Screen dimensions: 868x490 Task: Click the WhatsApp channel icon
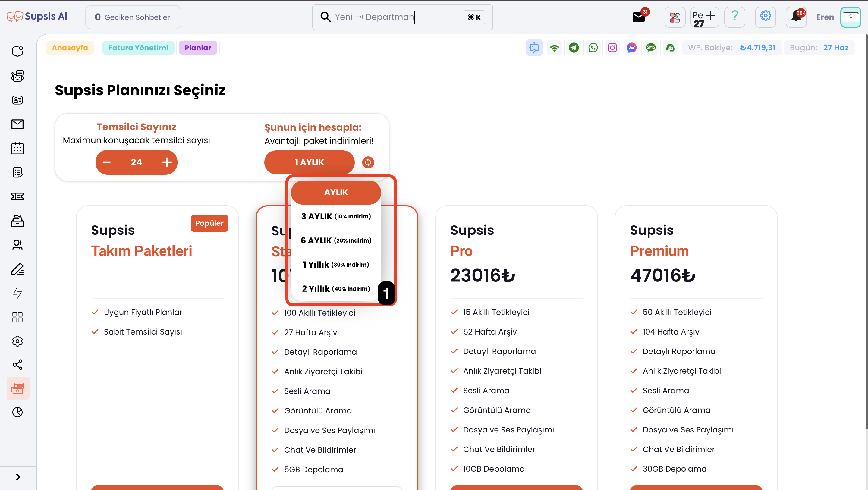(593, 48)
